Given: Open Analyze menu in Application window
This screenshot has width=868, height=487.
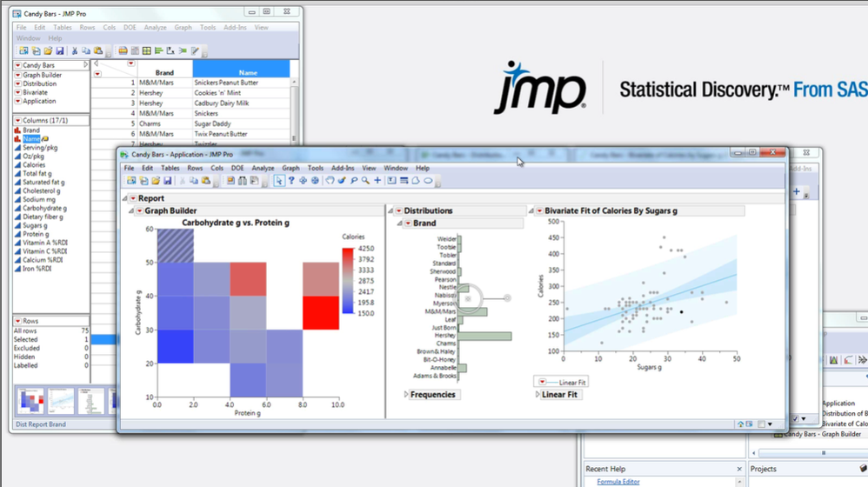Looking at the screenshot, I should pos(263,168).
